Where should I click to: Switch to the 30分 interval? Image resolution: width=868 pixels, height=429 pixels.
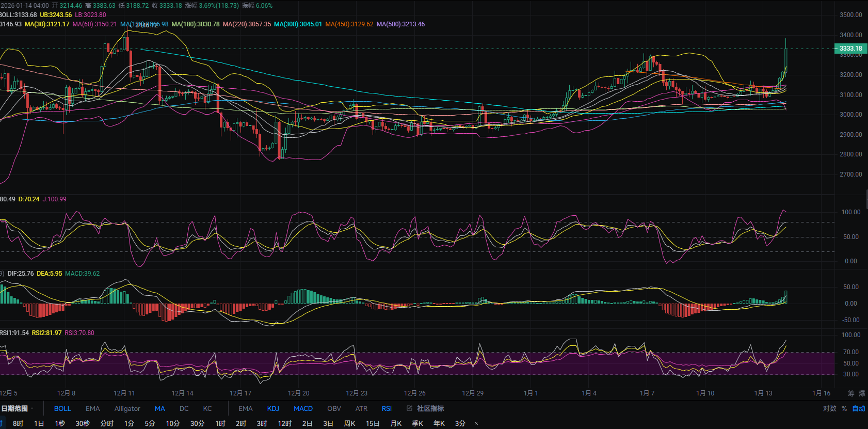point(197,423)
